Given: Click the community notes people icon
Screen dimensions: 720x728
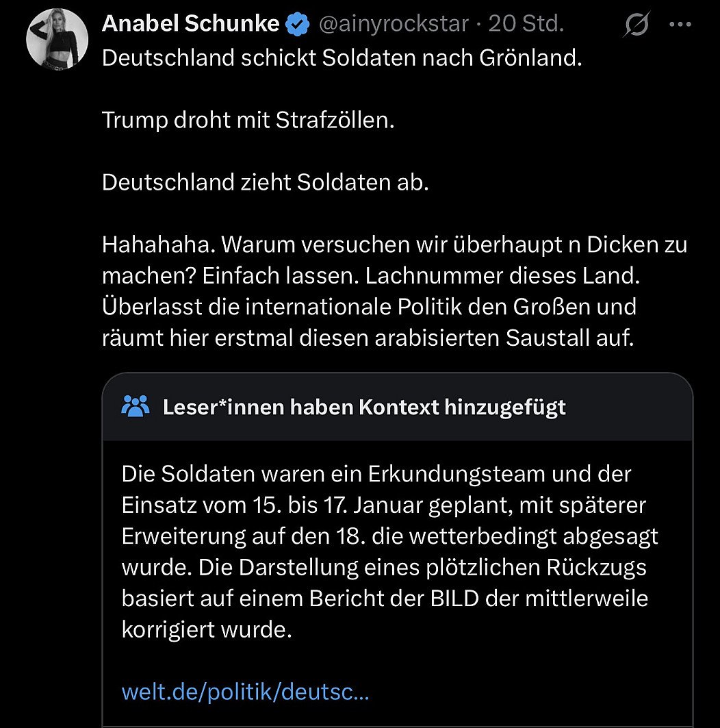Looking at the screenshot, I should 135,407.
